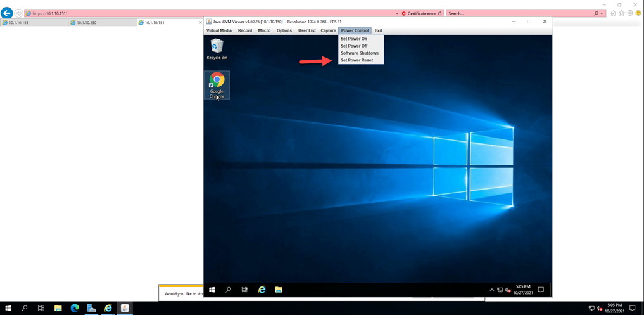Screen dimensions: 644x315
Task: Launch Microsoft Edge from host taskbar
Action: 75,307
